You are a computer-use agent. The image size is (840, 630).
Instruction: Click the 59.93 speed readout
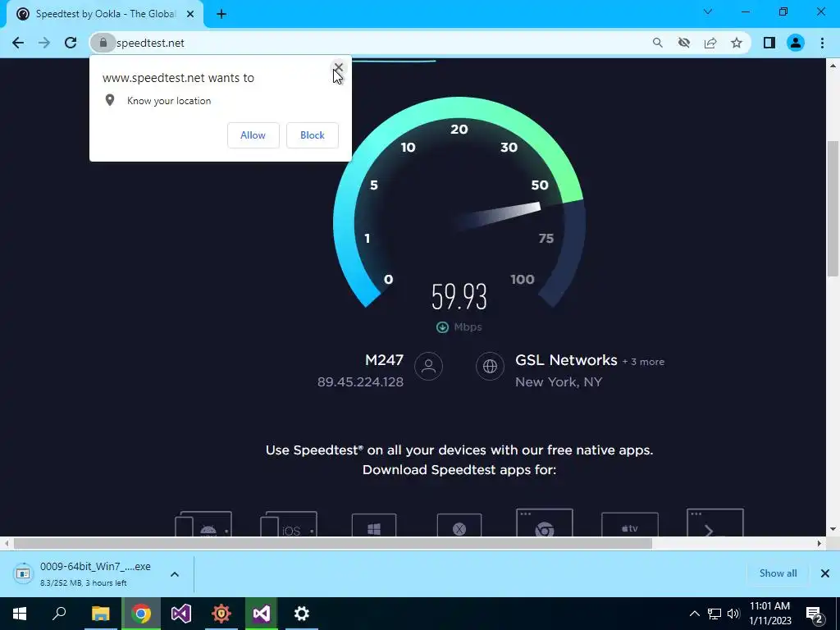click(x=459, y=297)
